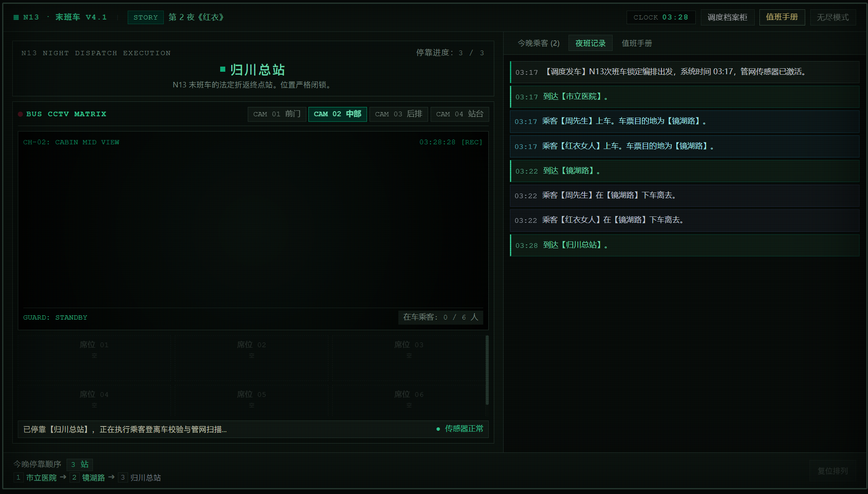This screenshot has width=868, height=494.
Task: Select seat 席位 05
Action: coord(252,399)
